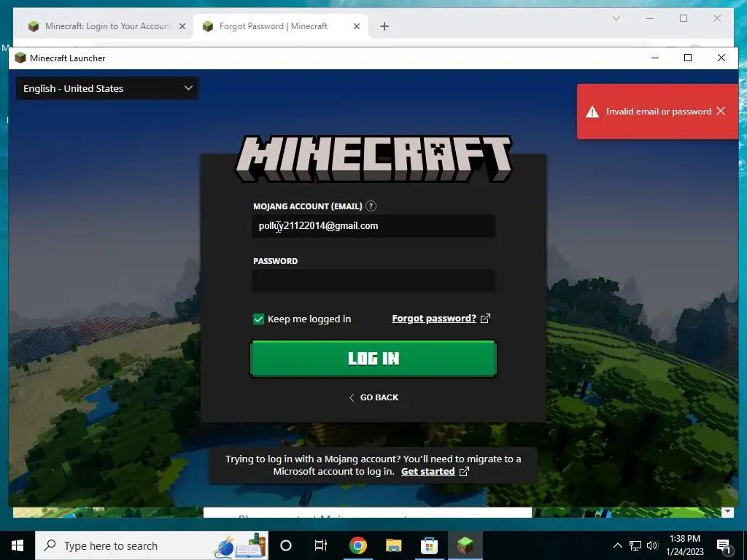Click into the Password field

(373, 281)
